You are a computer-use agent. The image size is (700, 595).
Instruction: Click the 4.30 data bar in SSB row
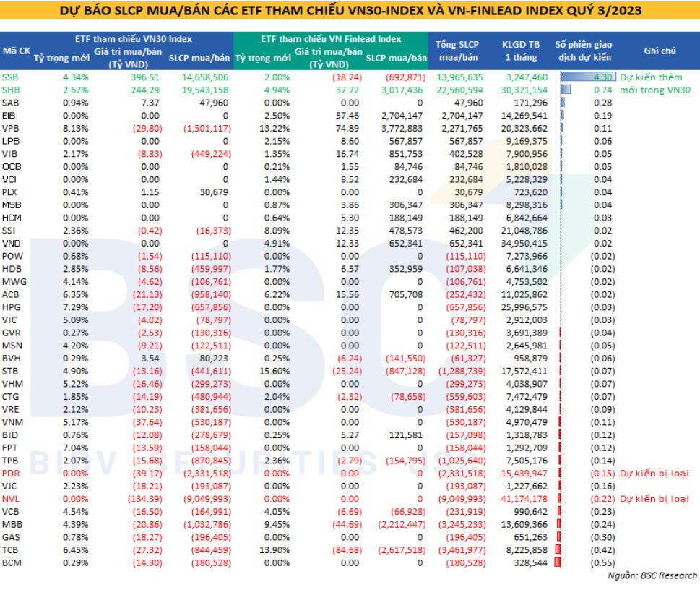click(589, 77)
